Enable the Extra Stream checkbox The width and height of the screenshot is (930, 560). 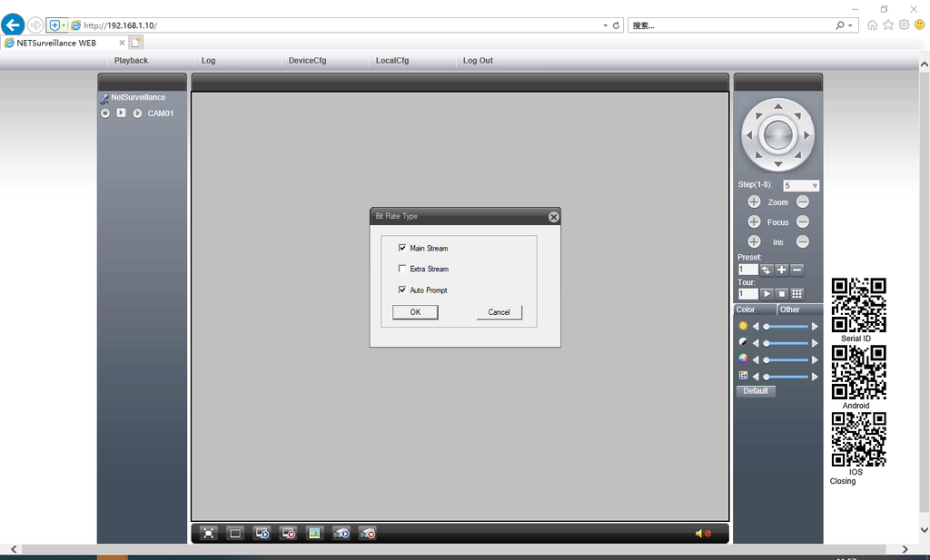(x=402, y=269)
